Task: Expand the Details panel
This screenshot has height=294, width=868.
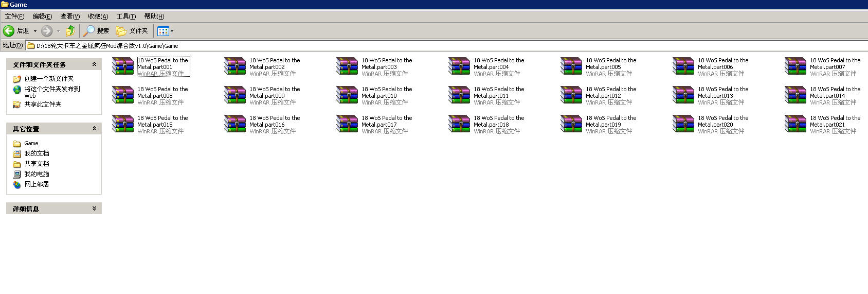Action: pos(94,209)
